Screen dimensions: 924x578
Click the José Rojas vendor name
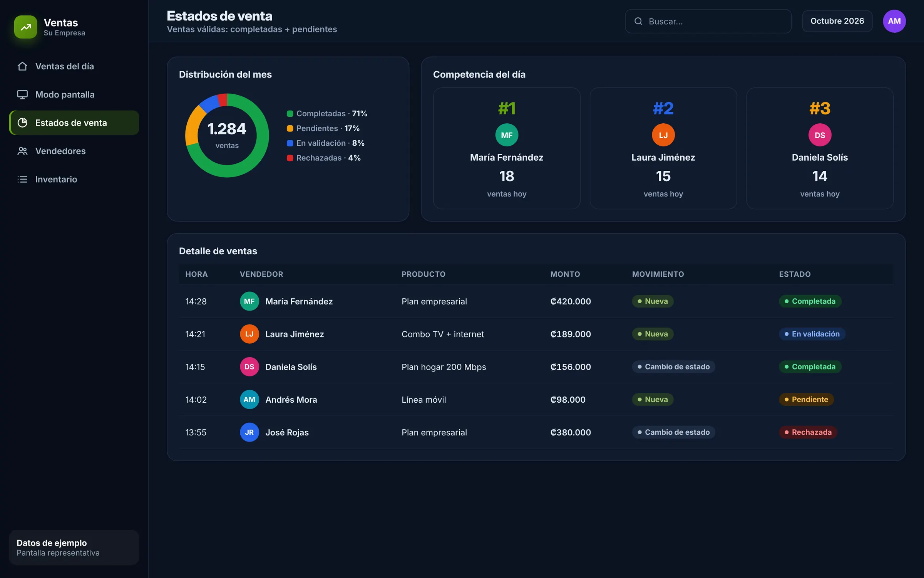pos(287,432)
